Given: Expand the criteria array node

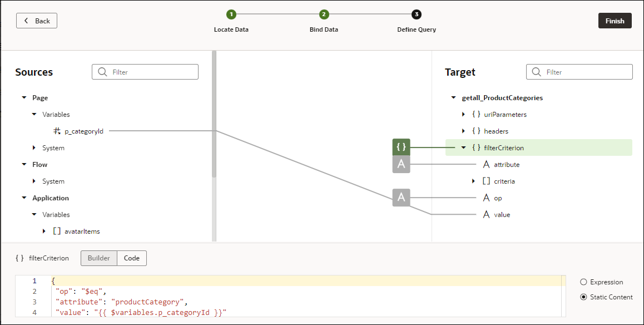Looking at the screenshot, I should [x=472, y=181].
